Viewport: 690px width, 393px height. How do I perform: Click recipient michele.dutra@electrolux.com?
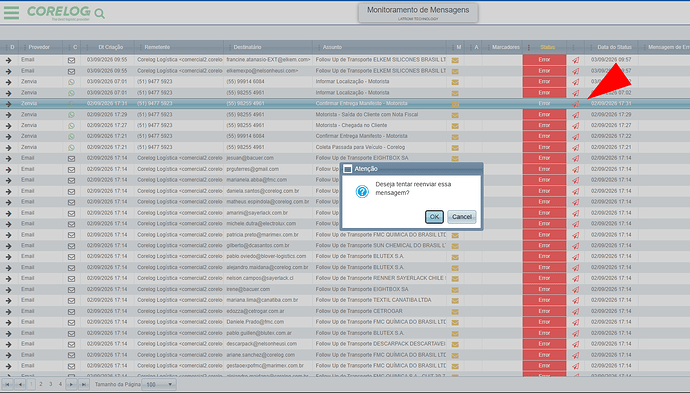(x=261, y=224)
